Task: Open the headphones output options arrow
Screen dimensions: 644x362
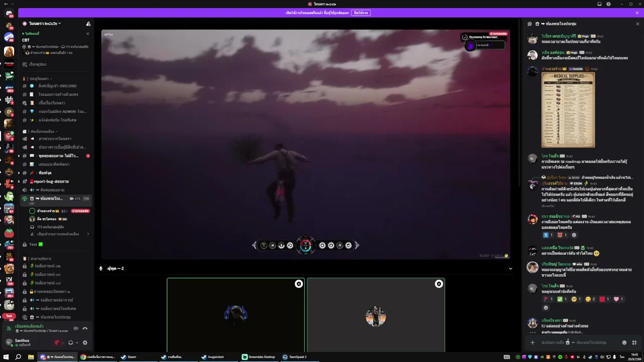Action: coord(77,343)
